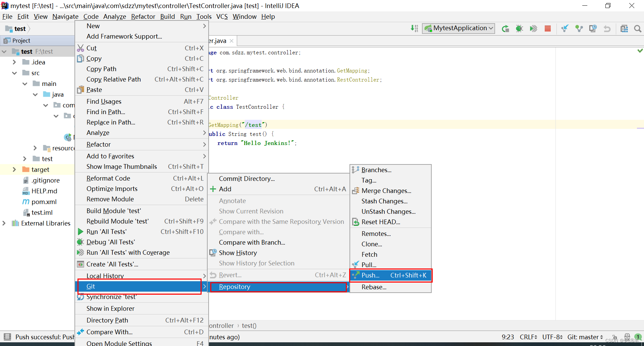Open the Repository submenu item
The image size is (644, 346).
(278, 287)
